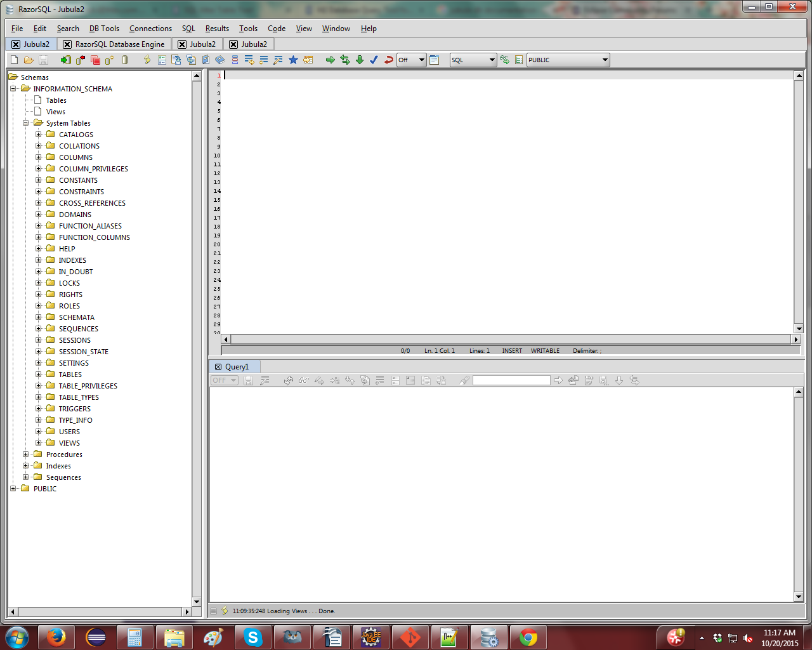Collapse the System Tables tree node
Image resolution: width=812 pixels, height=650 pixels.
[26, 123]
